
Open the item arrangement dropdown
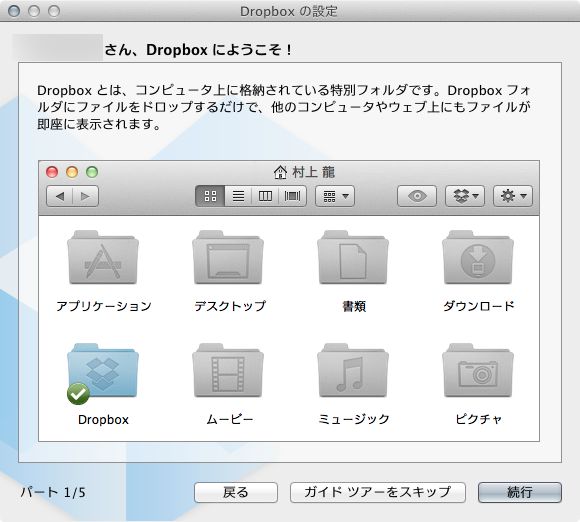(335, 196)
